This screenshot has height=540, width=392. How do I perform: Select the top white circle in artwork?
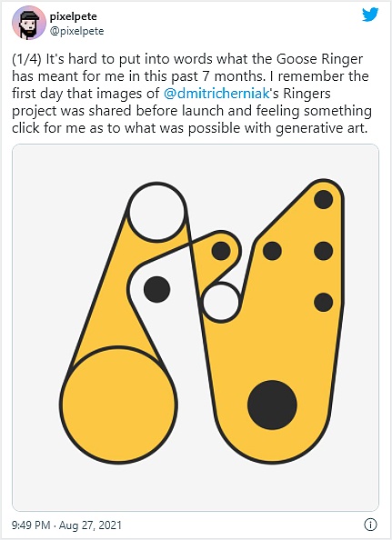[157, 212]
